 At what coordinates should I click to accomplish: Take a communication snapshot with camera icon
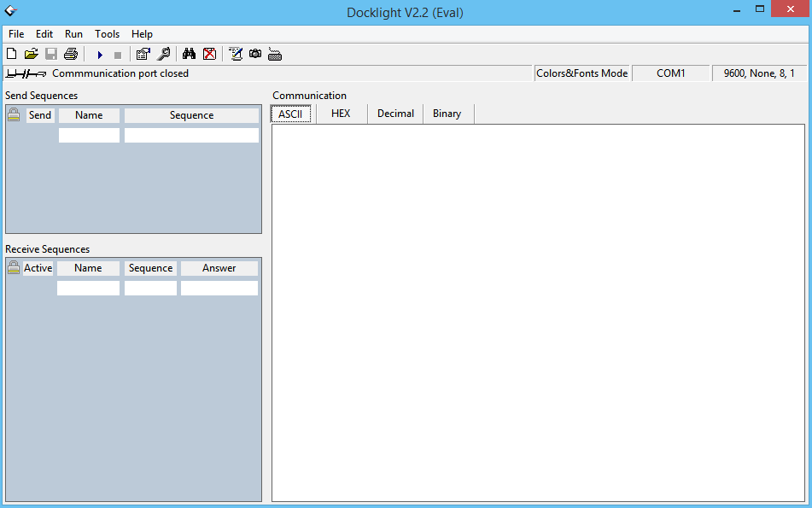(x=254, y=53)
